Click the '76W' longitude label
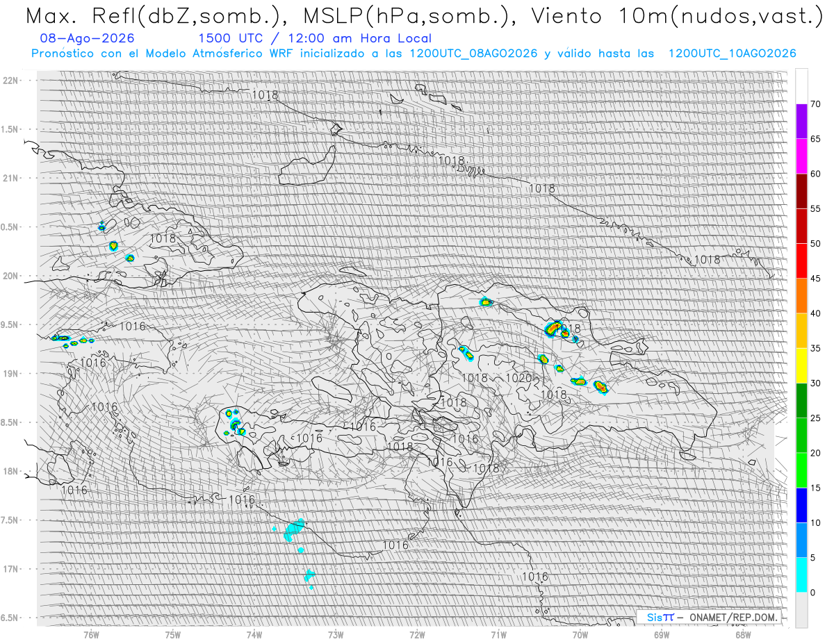834x644 pixels. click(91, 634)
